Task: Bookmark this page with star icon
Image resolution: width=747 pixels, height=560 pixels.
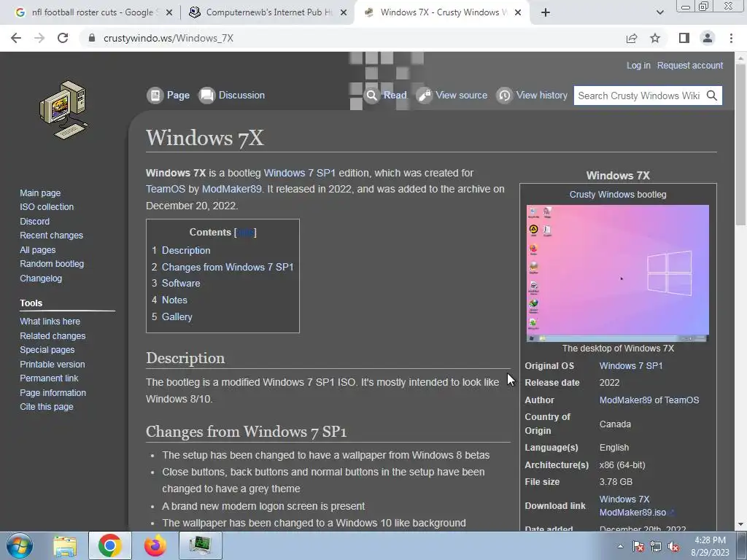Action: pyautogui.click(x=655, y=38)
